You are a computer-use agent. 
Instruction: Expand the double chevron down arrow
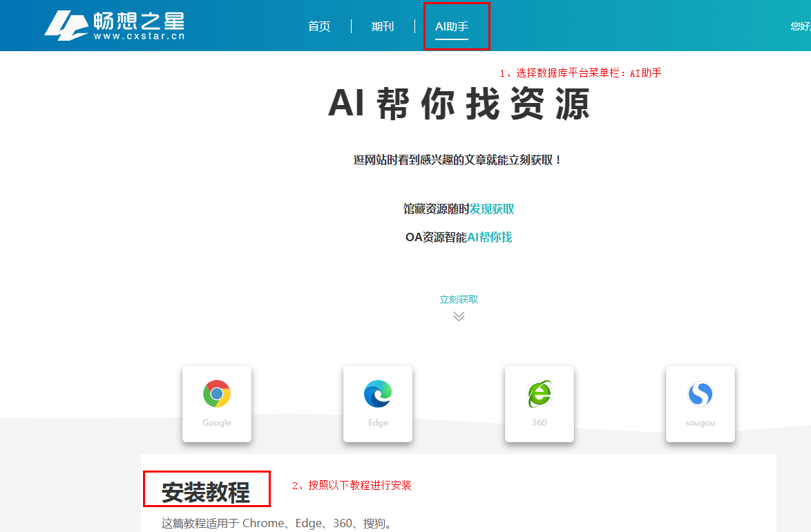459,316
